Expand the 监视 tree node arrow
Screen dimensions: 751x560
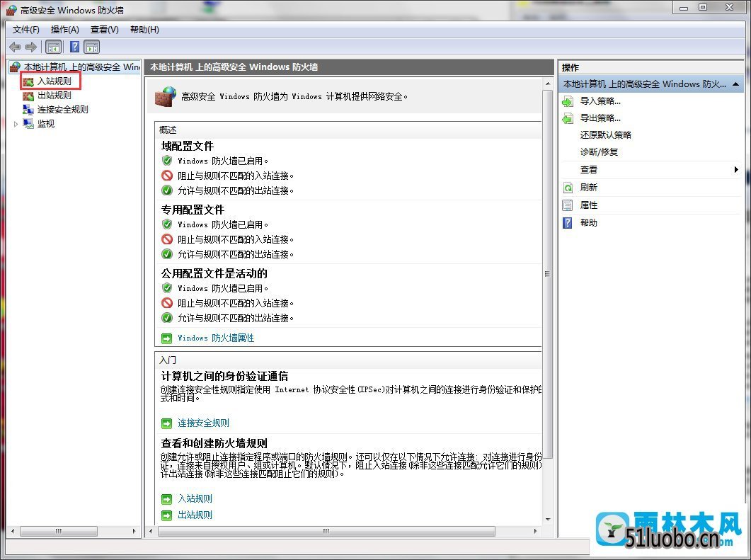click(x=16, y=124)
